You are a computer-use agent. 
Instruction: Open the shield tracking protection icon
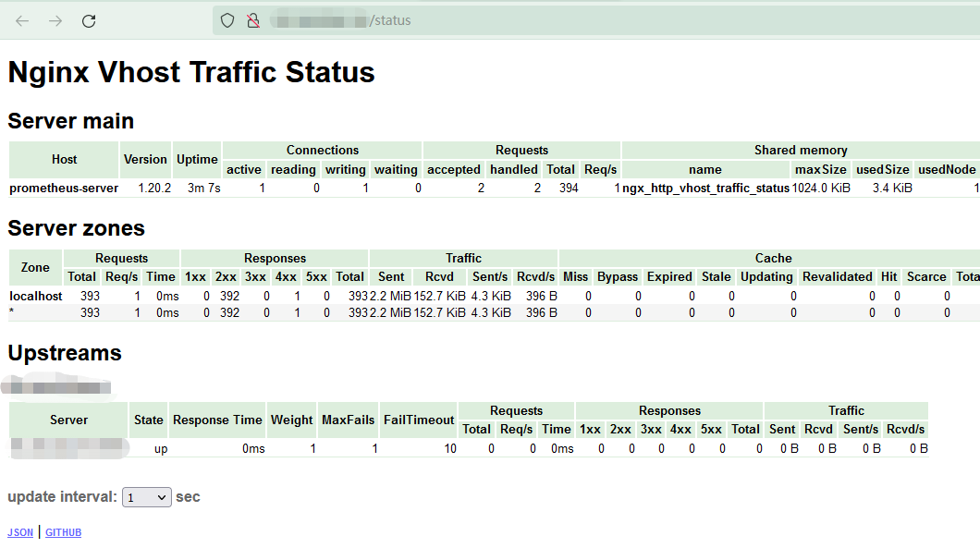(x=227, y=20)
